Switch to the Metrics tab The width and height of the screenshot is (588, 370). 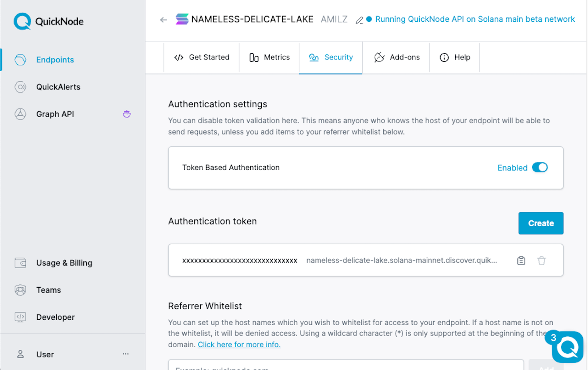[269, 57]
